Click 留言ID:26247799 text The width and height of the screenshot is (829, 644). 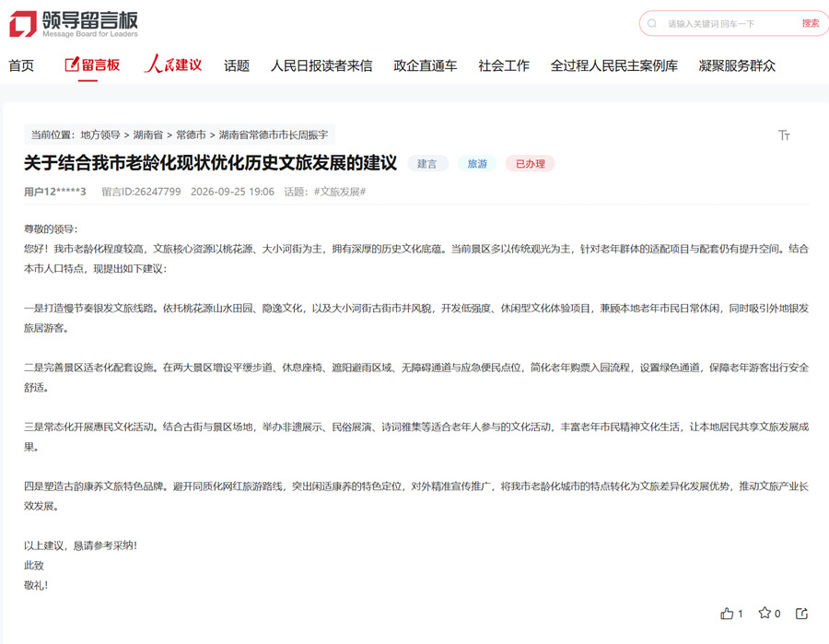point(141,192)
